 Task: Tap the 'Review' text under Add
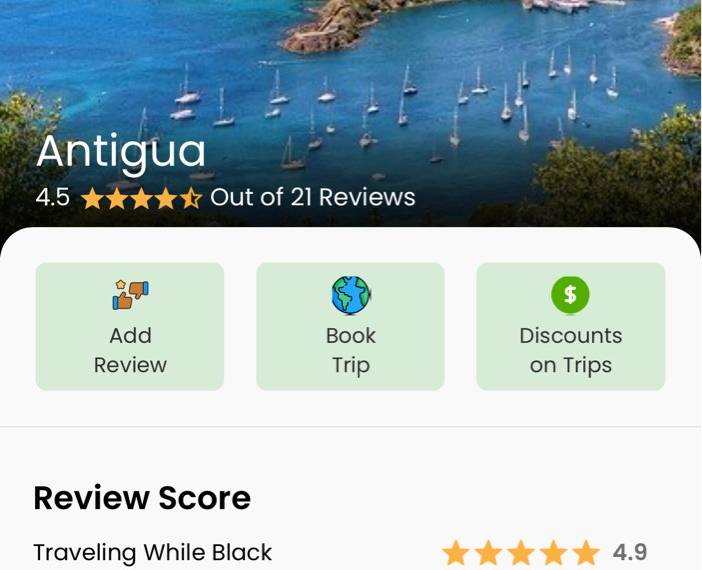pyautogui.click(x=130, y=365)
